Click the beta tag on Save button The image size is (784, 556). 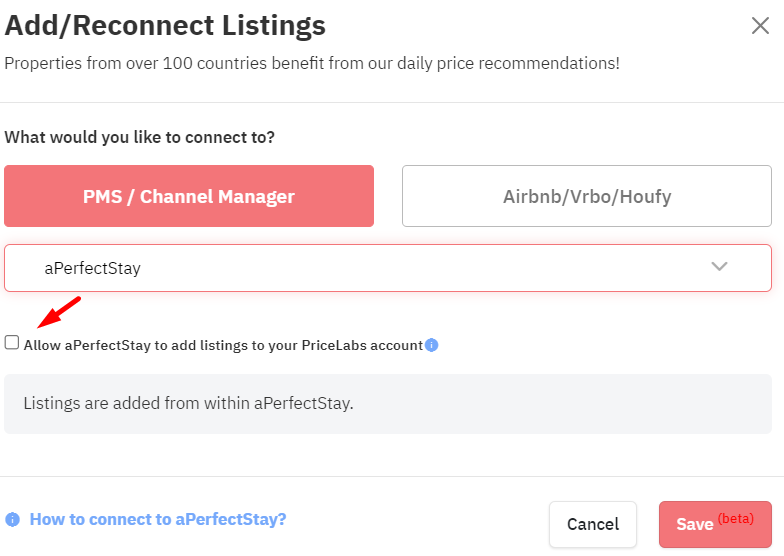tap(736, 518)
